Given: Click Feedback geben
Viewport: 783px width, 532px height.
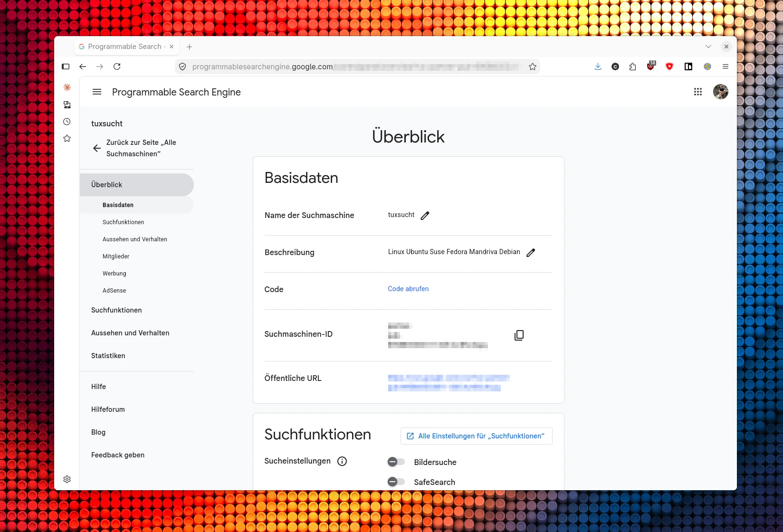Looking at the screenshot, I should pos(118,455).
